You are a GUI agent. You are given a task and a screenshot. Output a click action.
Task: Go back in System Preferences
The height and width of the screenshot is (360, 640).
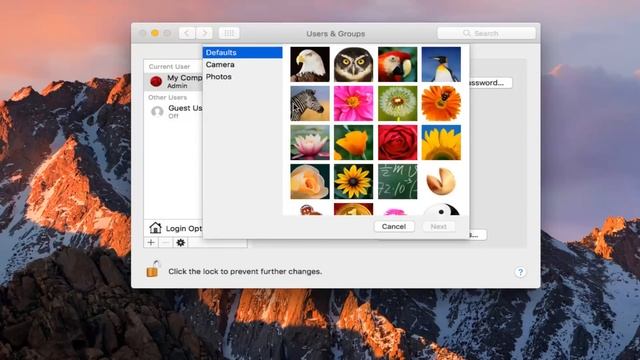point(187,33)
